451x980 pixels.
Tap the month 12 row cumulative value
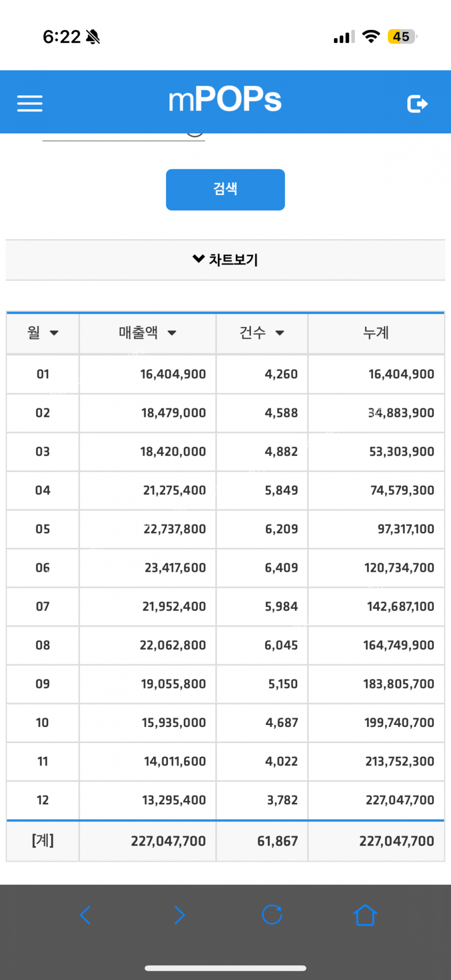(399, 800)
